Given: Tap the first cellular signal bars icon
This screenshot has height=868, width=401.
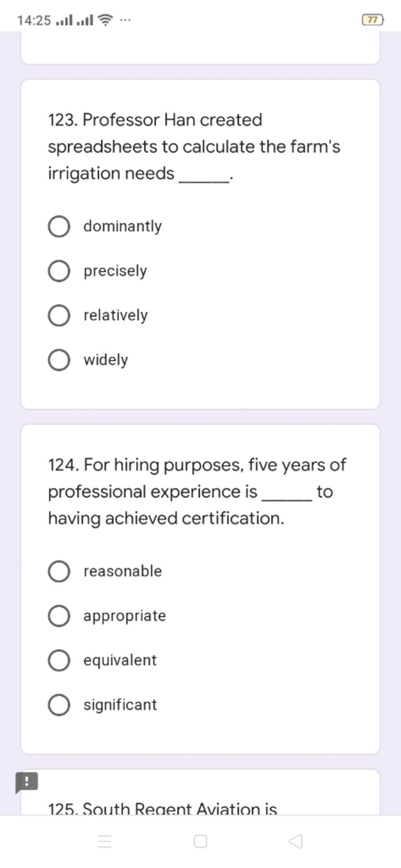Looking at the screenshot, I should [64, 20].
